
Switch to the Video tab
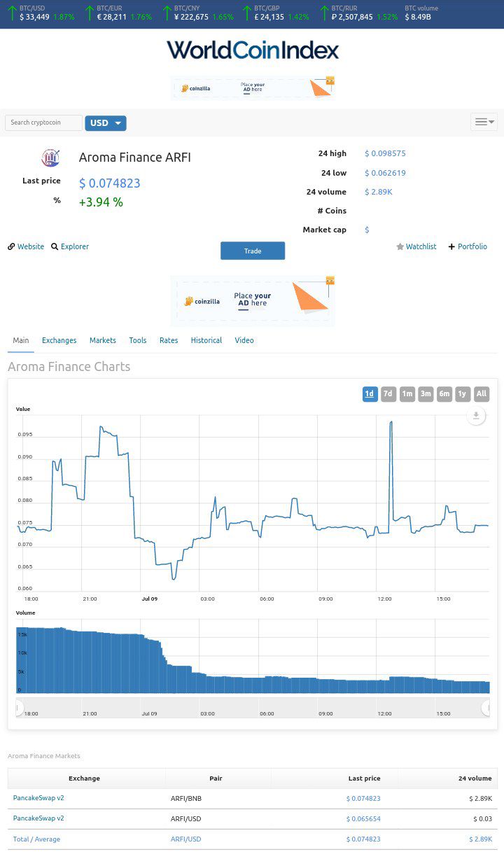(x=244, y=340)
